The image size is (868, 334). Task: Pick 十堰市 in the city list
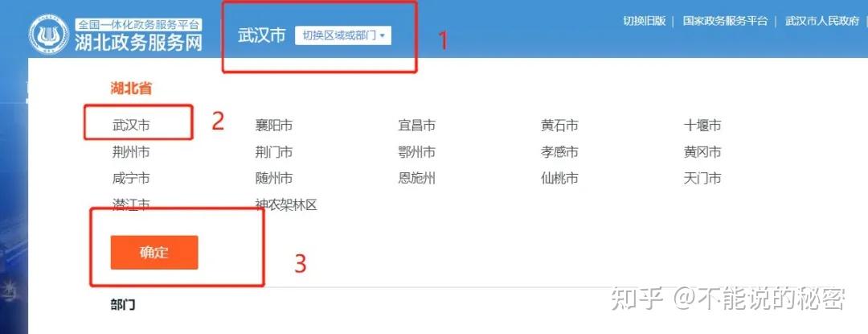702,126
